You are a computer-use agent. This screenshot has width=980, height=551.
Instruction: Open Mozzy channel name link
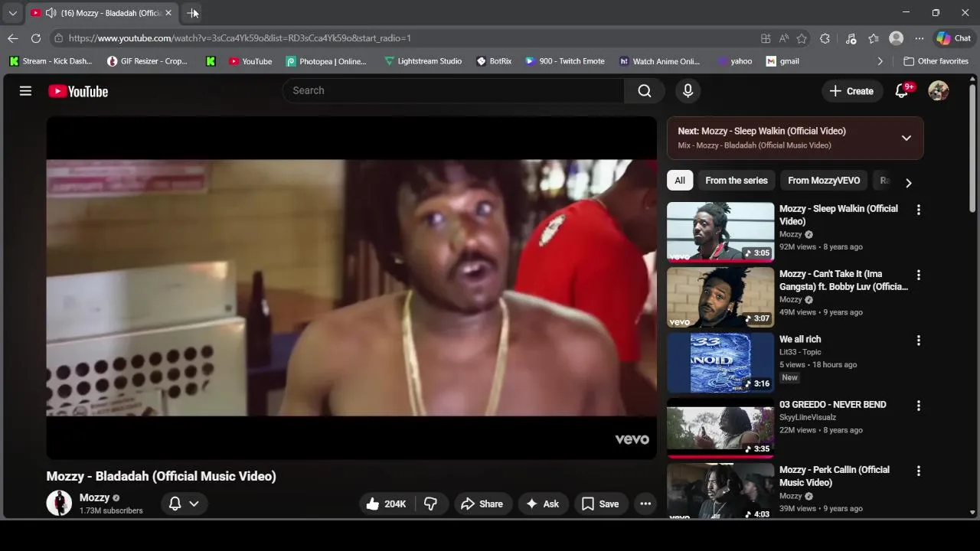[x=94, y=497]
